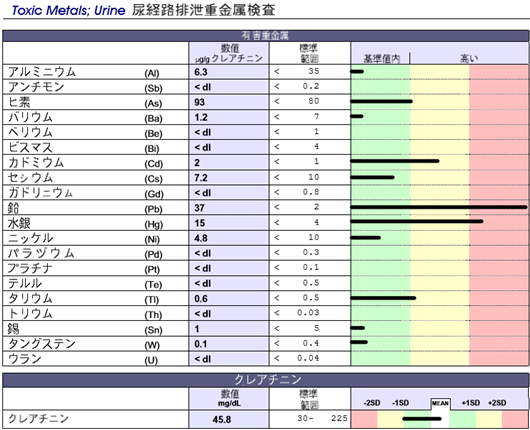Select the プラチナ row name
This screenshot has height=430, width=530.
30,268
